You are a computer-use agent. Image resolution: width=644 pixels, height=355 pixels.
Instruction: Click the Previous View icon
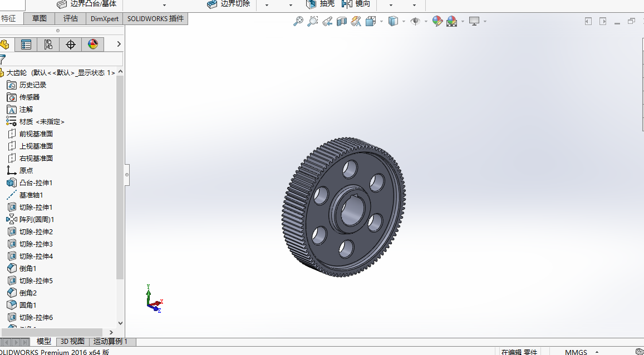pyautogui.click(x=327, y=21)
